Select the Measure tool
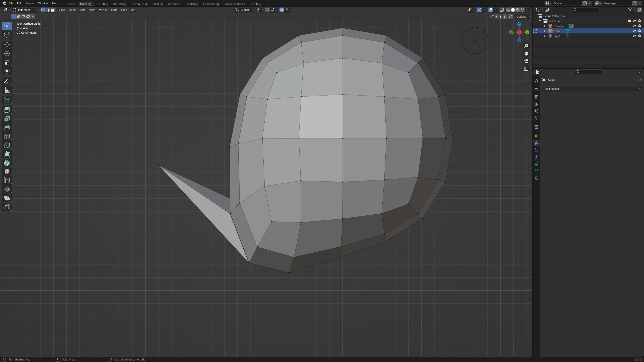 pos(7,90)
